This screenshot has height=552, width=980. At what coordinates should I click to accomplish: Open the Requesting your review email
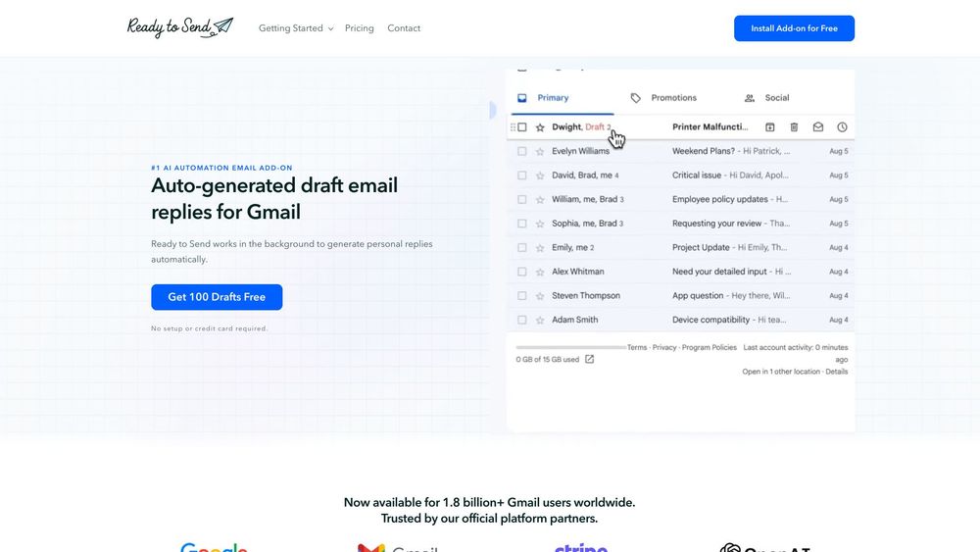(x=681, y=224)
